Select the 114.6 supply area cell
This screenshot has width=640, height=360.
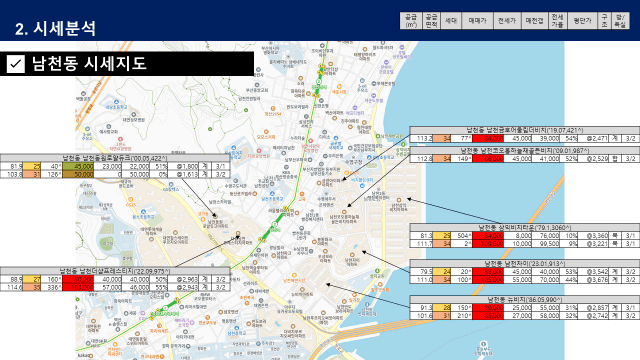(x=11, y=287)
